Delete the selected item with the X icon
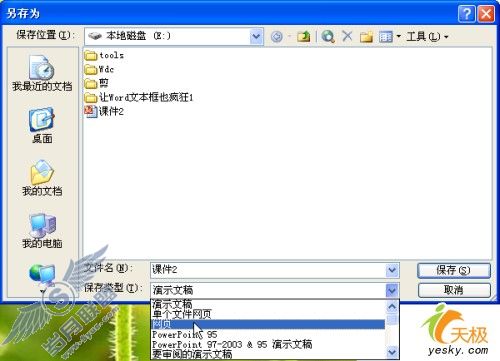Image resolution: width=500 pixels, height=361 pixels. tap(347, 36)
